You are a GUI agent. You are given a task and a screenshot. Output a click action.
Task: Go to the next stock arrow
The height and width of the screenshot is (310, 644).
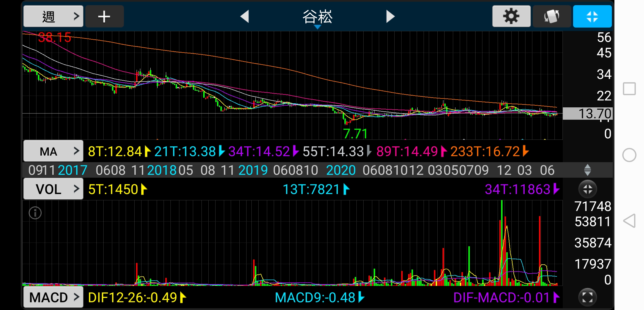click(390, 16)
